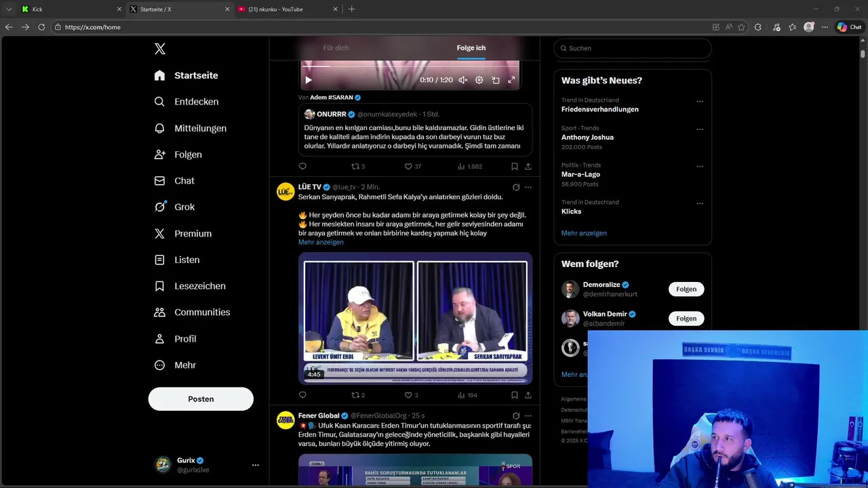This screenshot has width=868, height=488.
Task: Click the X logo in sidebar
Action: 159,49
